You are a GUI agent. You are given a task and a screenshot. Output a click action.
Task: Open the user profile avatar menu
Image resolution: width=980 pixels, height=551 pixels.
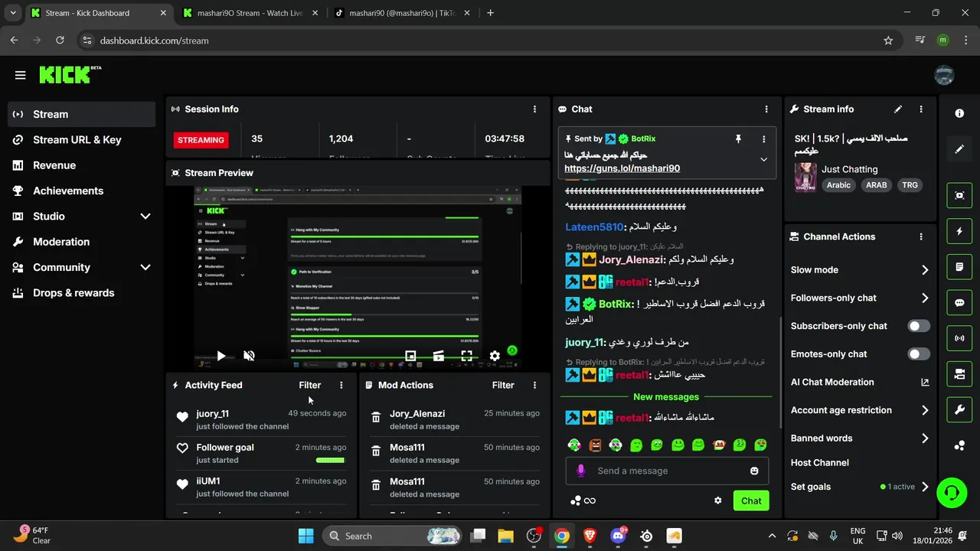[944, 75]
